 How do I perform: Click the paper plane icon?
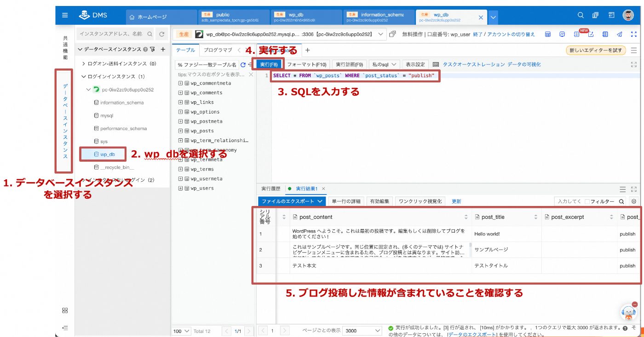pos(620,34)
